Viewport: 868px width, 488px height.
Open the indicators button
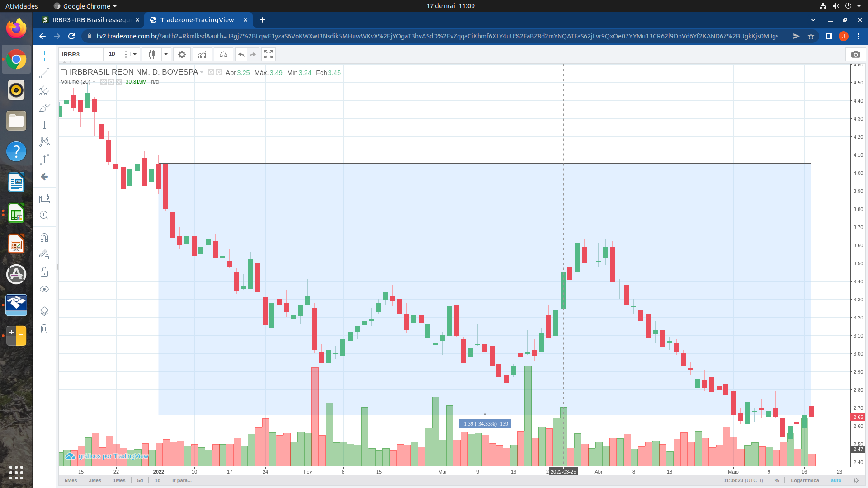tap(203, 54)
